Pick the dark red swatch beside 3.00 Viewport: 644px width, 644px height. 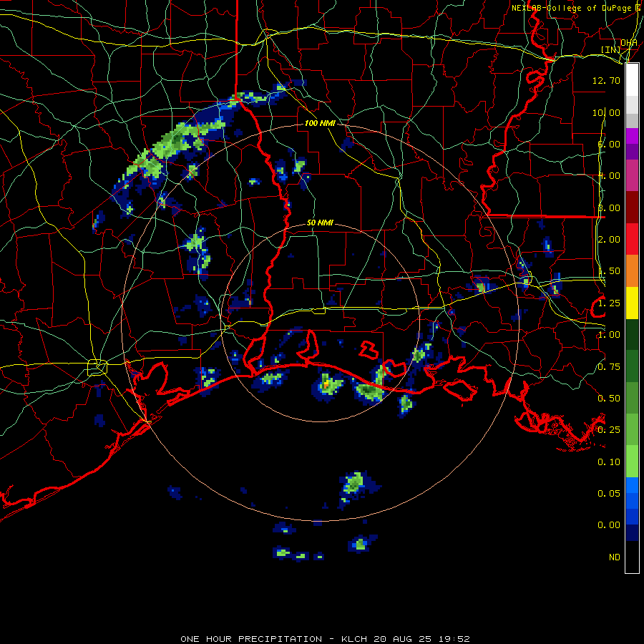pyautogui.click(x=632, y=208)
